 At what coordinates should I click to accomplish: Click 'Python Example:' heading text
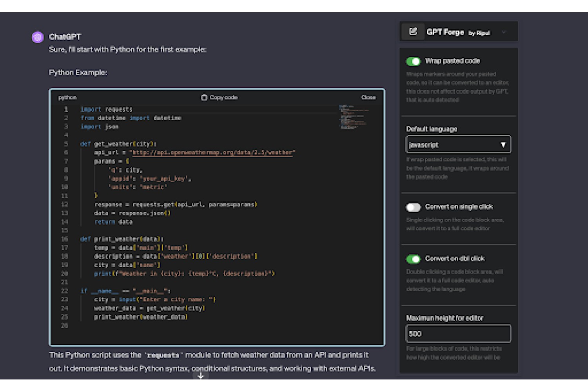(78, 73)
